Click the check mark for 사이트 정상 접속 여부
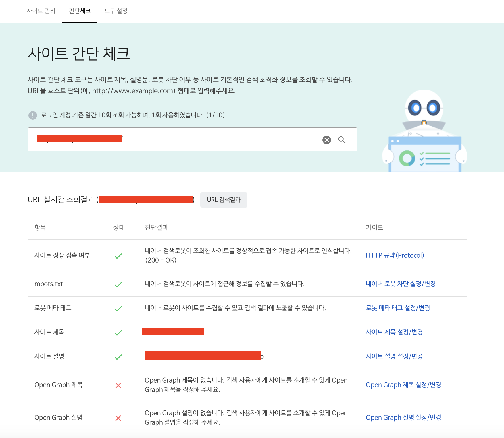Viewport: 504px width, 438px height. [x=118, y=256]
